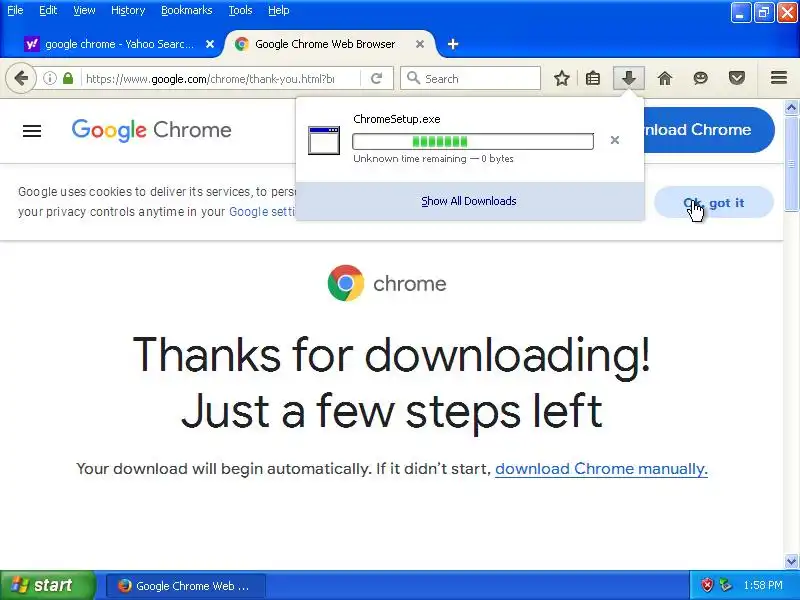Viewport: 800px width, 600px height.
Task: Click Show All Downloads
Action: (x=469, y=201)
